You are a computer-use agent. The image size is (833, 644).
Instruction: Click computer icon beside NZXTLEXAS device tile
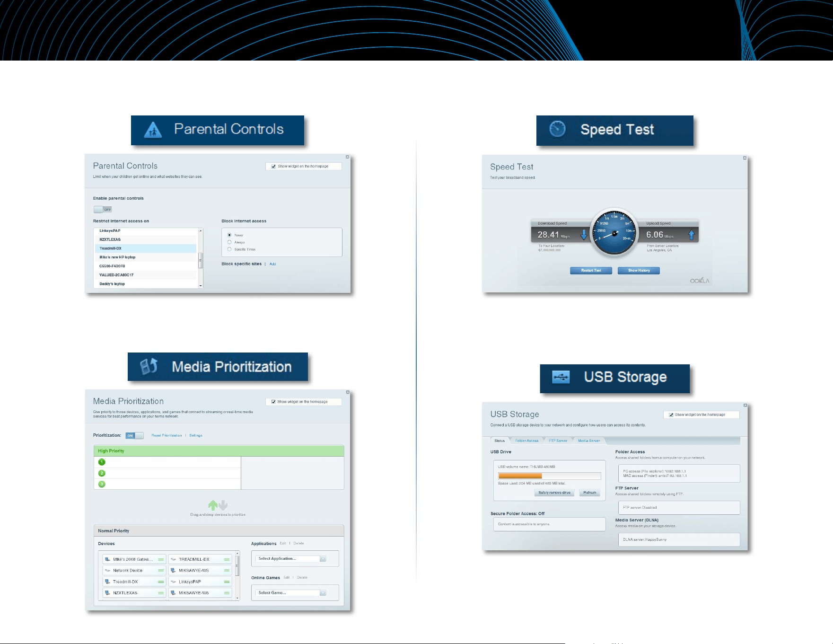[107, 593]
